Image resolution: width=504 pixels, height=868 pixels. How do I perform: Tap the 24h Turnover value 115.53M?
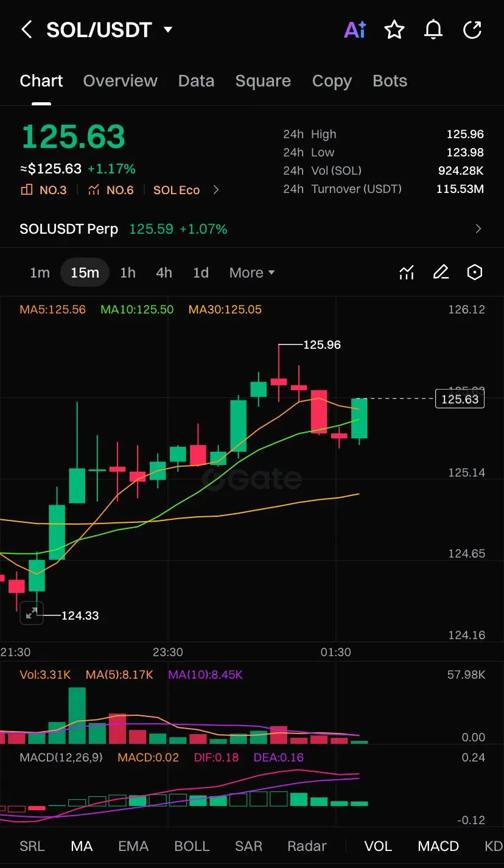point(460,189)
